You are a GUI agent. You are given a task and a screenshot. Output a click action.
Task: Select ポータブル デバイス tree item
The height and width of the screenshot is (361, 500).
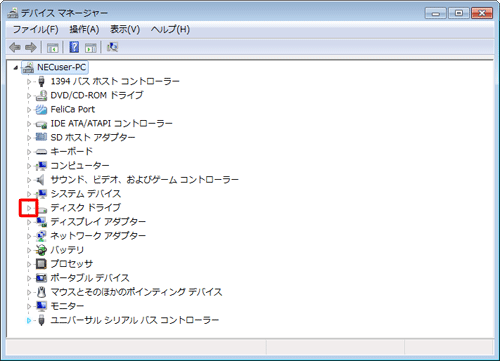pyautogui.click(x=90, y=278)
